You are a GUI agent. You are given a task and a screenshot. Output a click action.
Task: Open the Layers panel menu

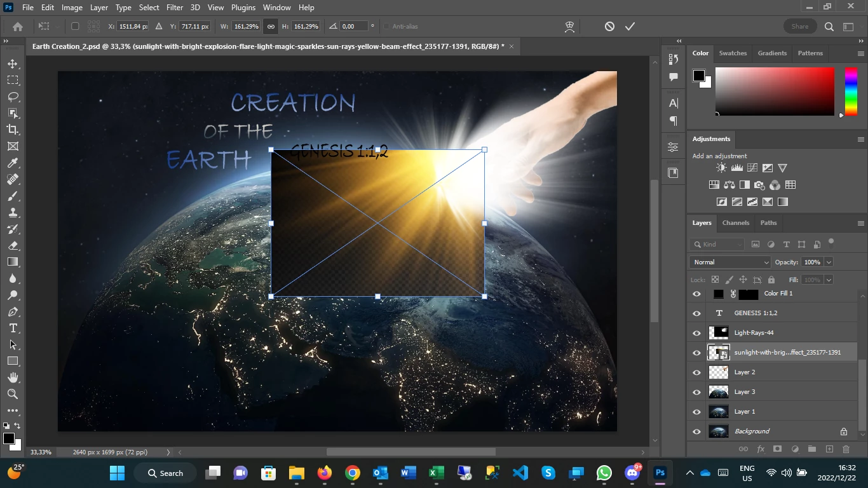point(861,223)
